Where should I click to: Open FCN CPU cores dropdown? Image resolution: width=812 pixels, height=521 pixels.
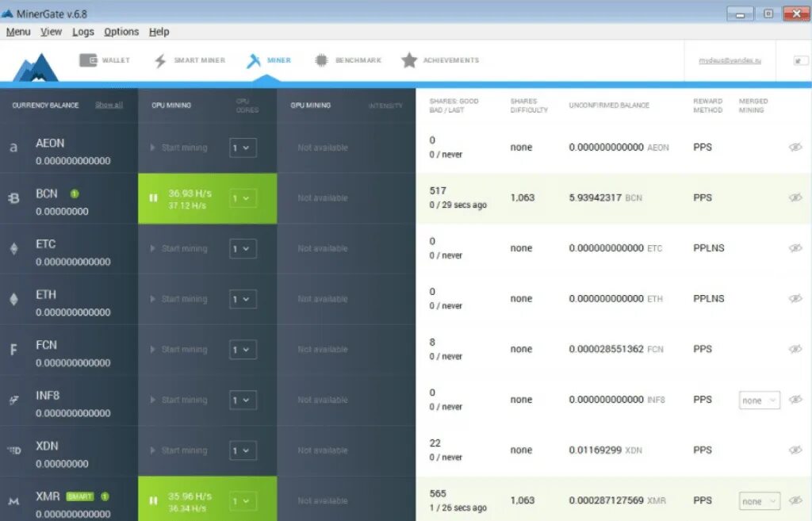pyautogui.click(x=243, y=350)
